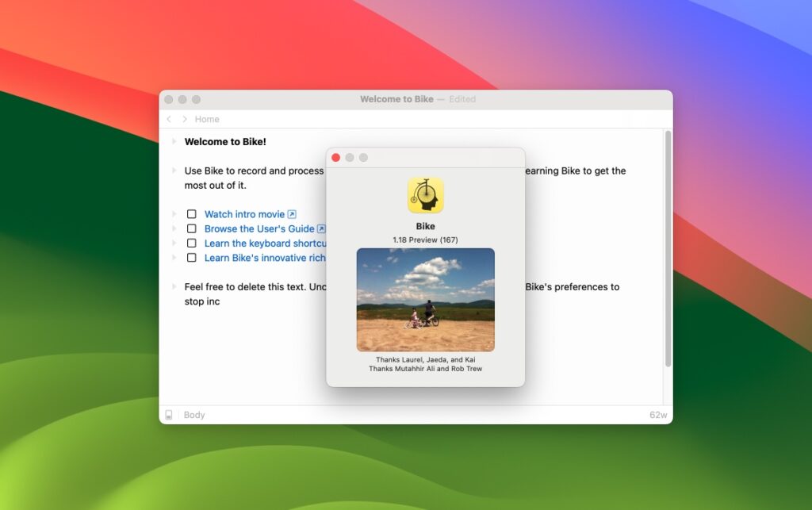Click the handle beside Feel free to delete
The image size is (812, 510).
(x=175, y=287)
